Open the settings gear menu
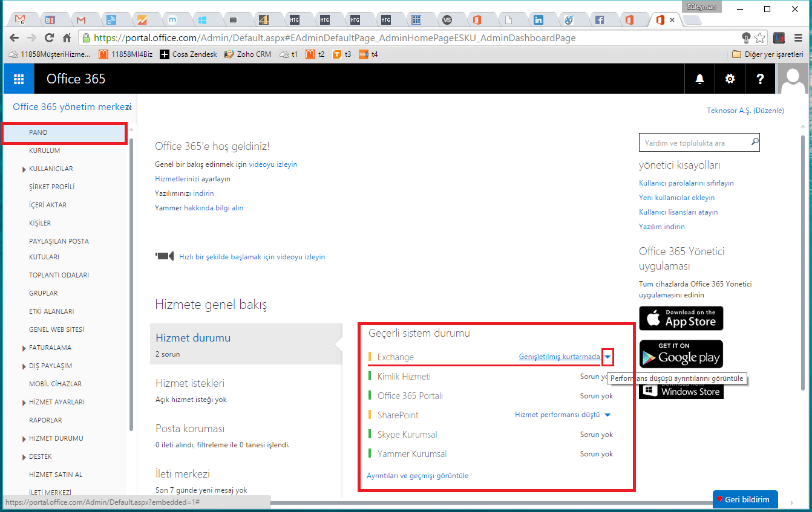This screenshot has width=812, height=512. point(730,79)
